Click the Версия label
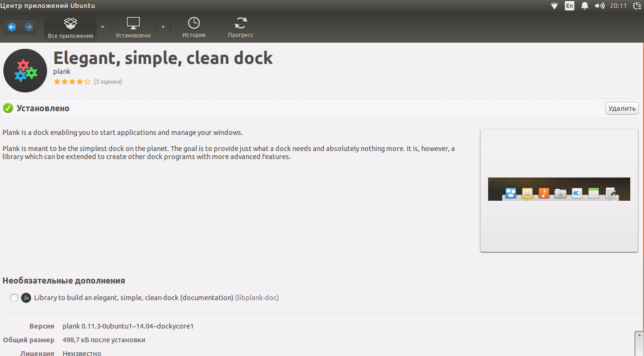This screenshot has height=356, width=644. point(42,326)
